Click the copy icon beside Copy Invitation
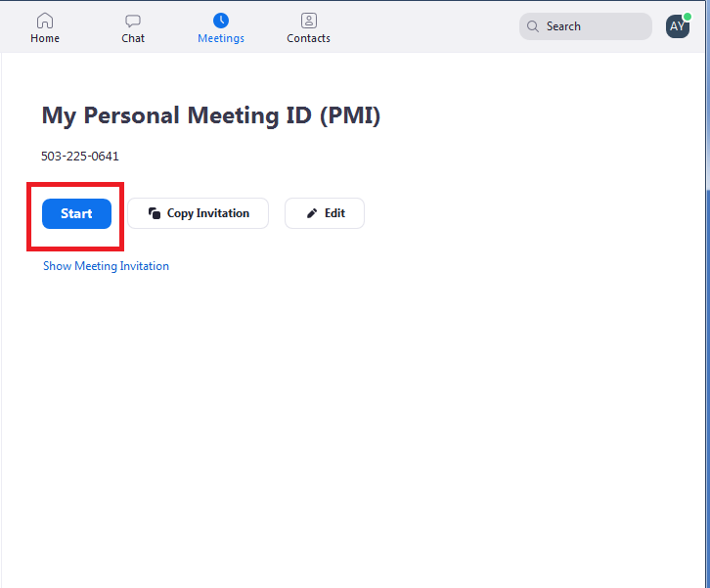The width and height of the screenshot is (710, 588). (155, 213)
